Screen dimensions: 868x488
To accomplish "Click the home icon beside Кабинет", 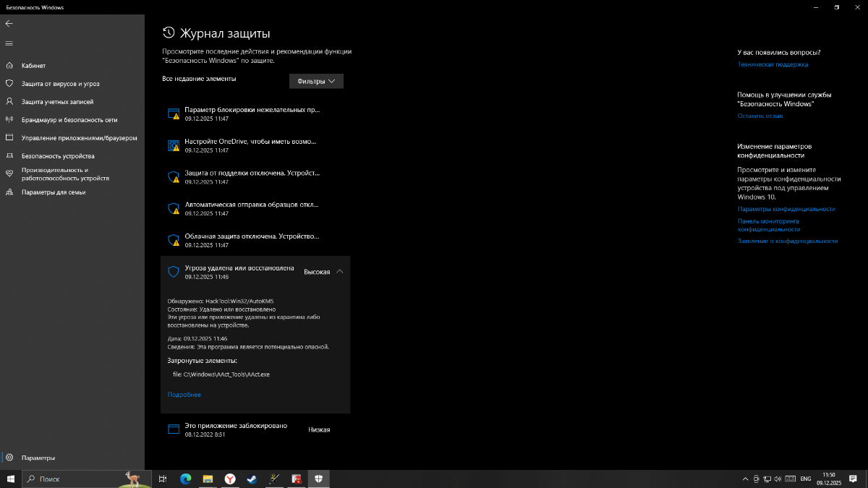I will [x=9, y=66].
